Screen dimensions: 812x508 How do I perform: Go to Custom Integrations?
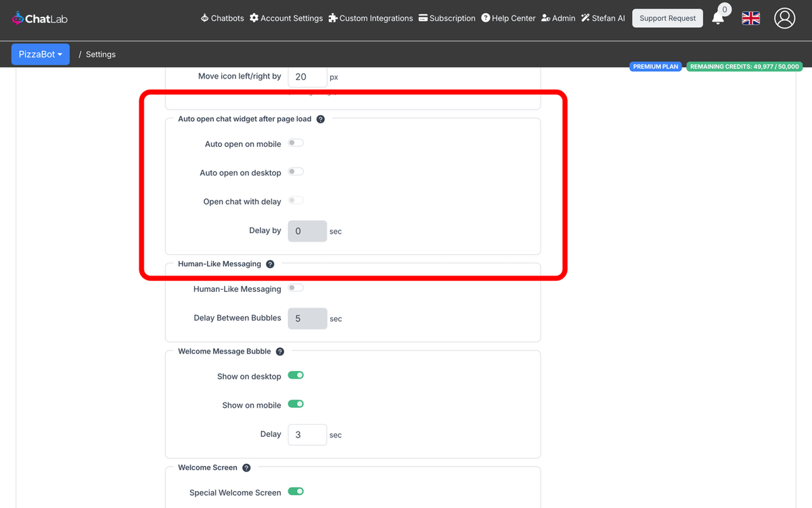tap(371, 18)
